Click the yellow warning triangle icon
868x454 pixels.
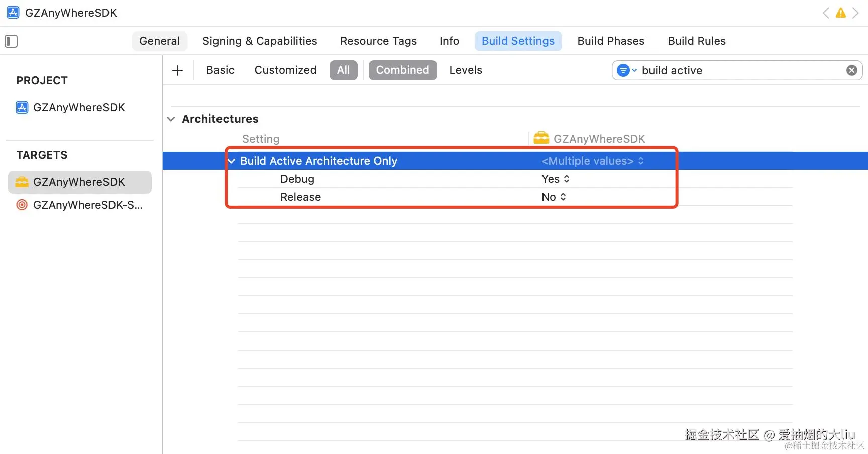click(x=840, y=13)
